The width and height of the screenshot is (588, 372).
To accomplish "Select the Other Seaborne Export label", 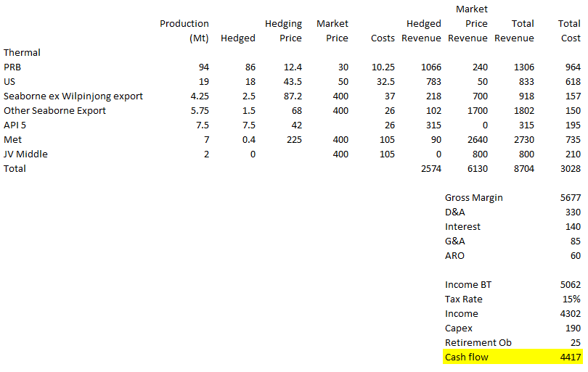I will (54, 110).
